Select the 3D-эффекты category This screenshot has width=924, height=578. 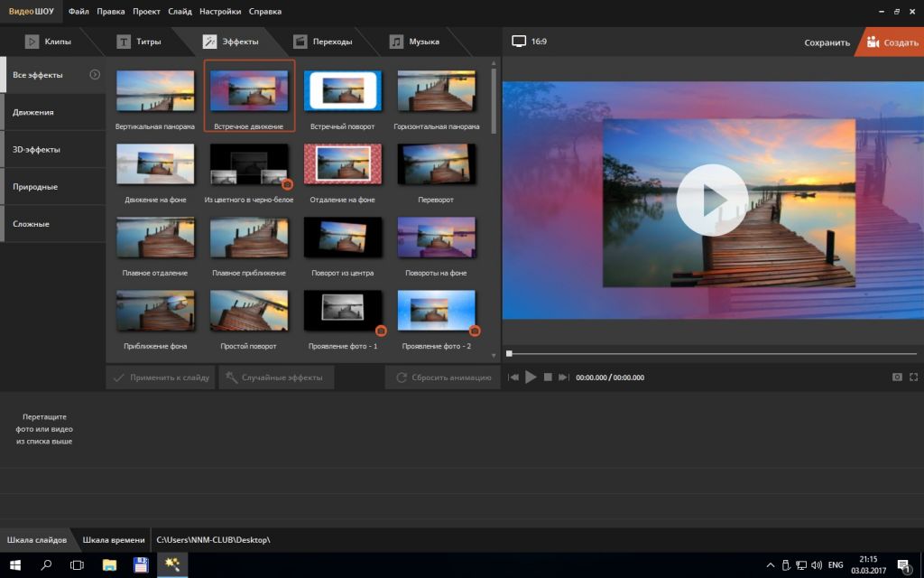pos(36,149)
